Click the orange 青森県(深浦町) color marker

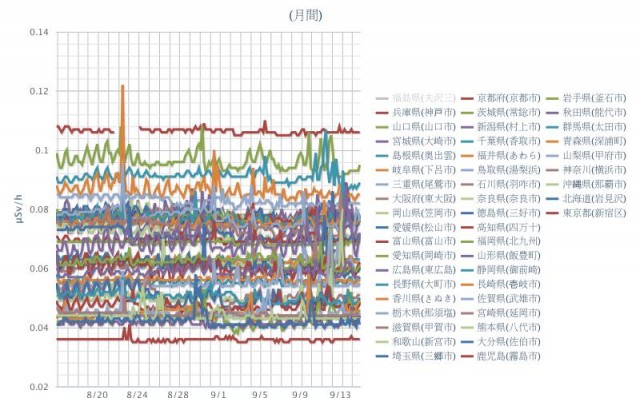(x=552, y=141)
